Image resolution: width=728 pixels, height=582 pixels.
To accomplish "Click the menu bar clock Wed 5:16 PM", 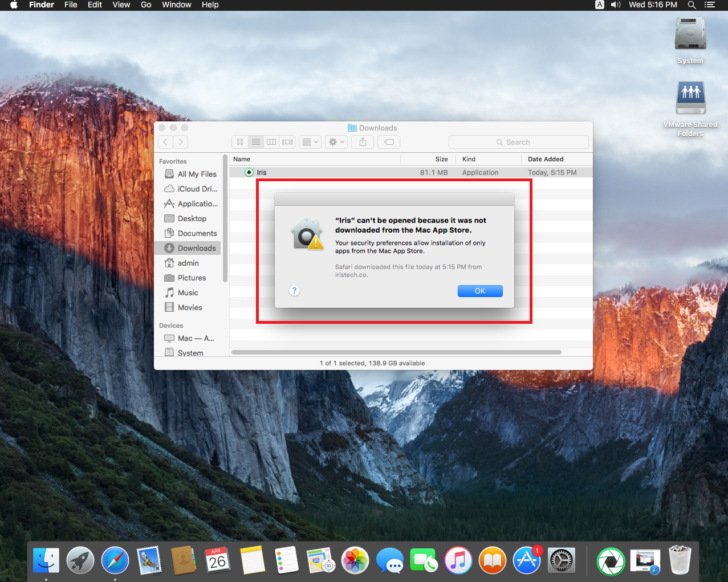I will [x=653, y=5].
